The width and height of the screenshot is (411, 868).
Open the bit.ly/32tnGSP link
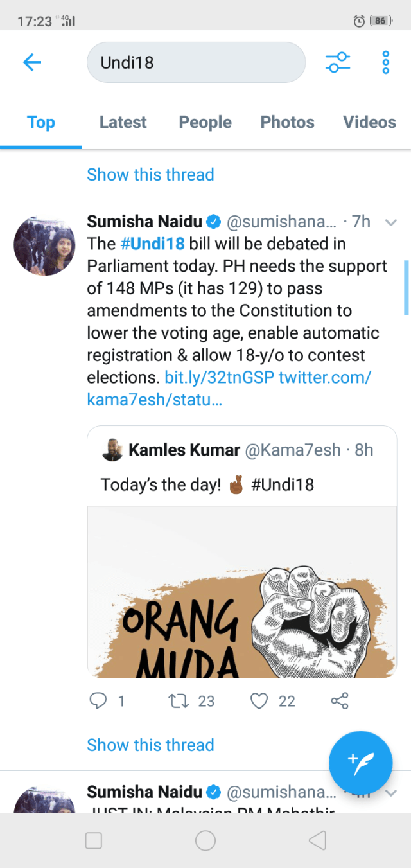point(219,378)
